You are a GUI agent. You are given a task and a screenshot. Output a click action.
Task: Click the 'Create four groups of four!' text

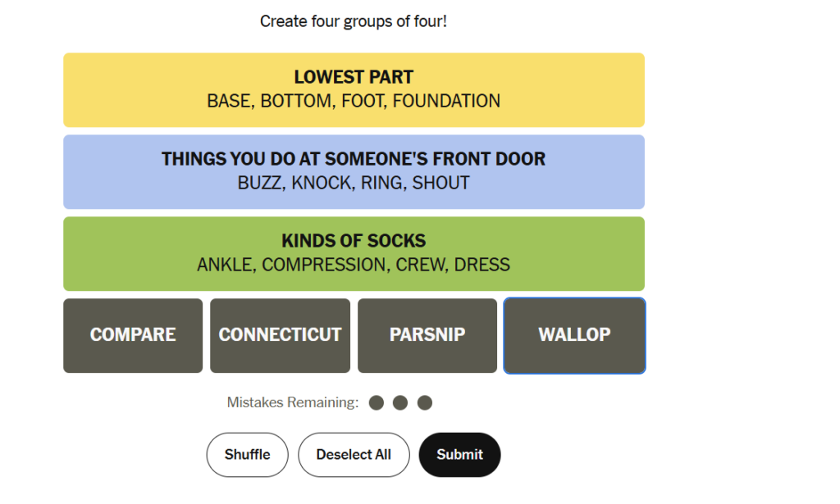[354, 21]
